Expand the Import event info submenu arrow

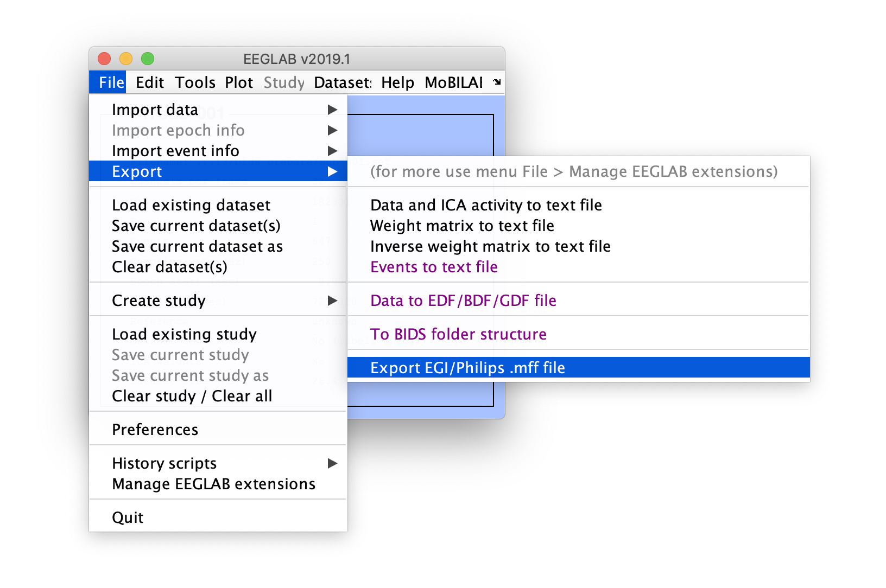click(x=333, y=151)
